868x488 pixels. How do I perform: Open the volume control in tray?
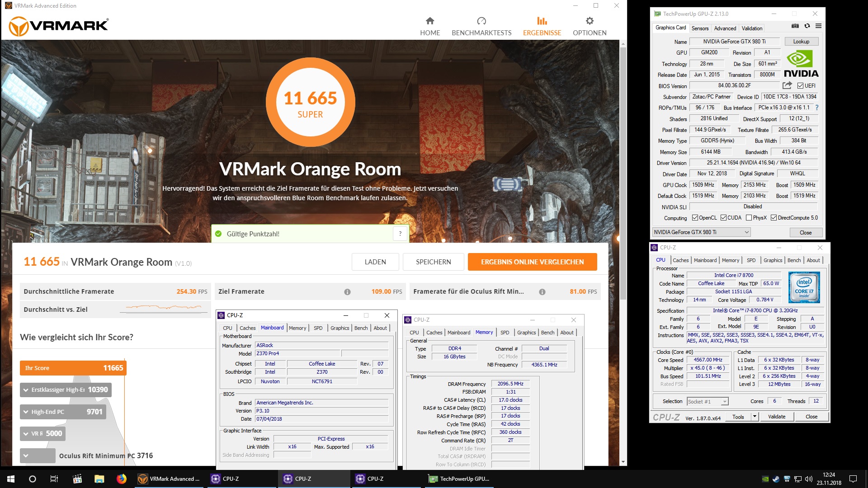(808, 479)
